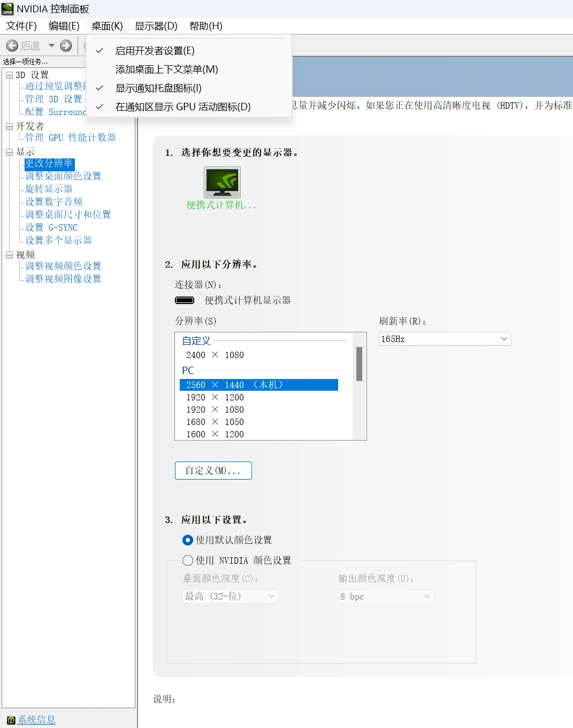The height and width of the screenshot is (728, 573).
Task: Open 调整视频颜色设置
Action: point(63,266)
